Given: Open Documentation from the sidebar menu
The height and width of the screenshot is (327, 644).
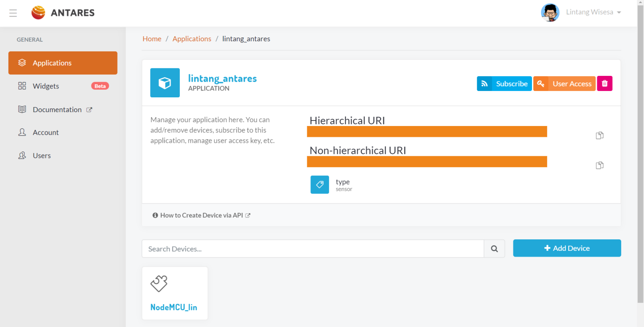Looking at the screenshot, I should 57,109.
